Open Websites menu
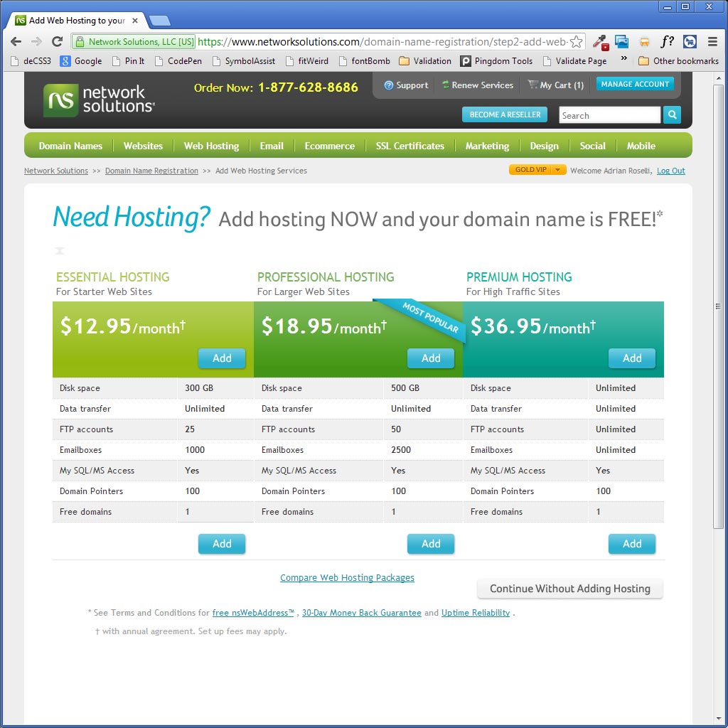Screen dimensions: 728x728 point(143,146)
